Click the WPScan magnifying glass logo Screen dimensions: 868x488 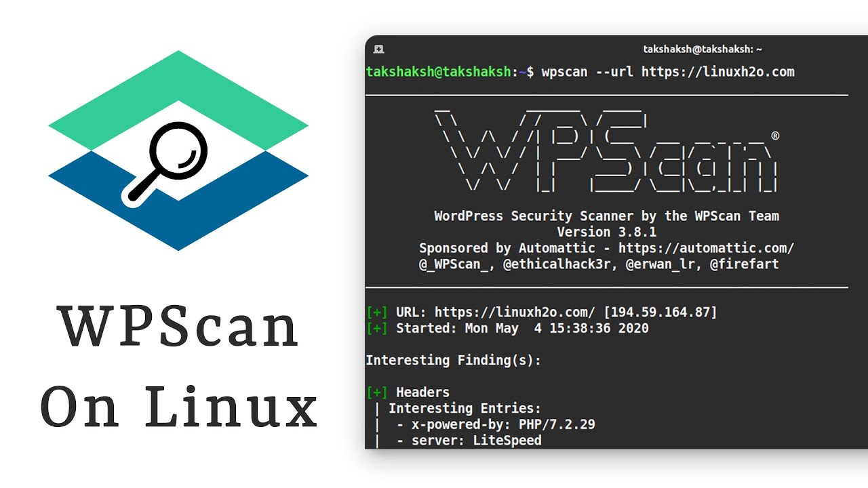178,150
